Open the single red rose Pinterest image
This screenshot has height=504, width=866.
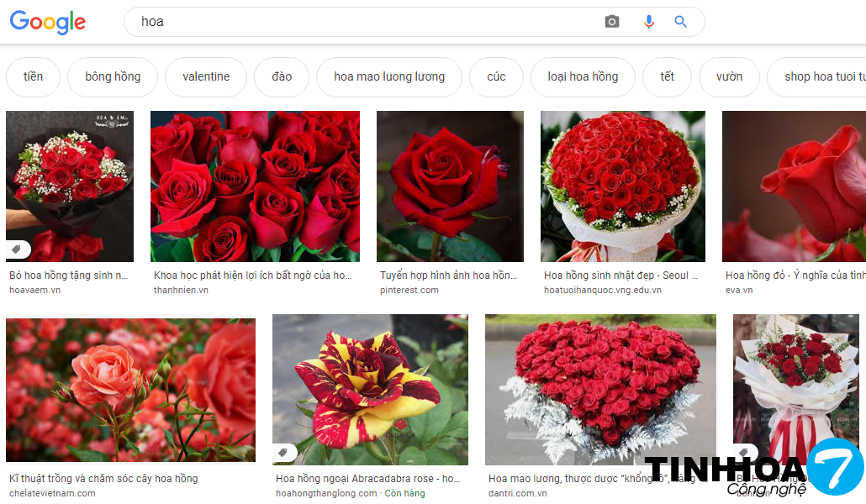coord(450,186)
